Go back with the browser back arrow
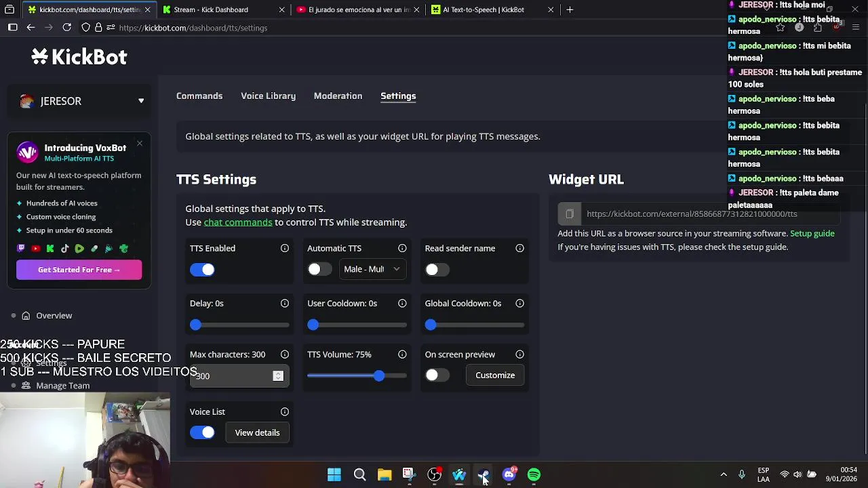 point(31,28)
